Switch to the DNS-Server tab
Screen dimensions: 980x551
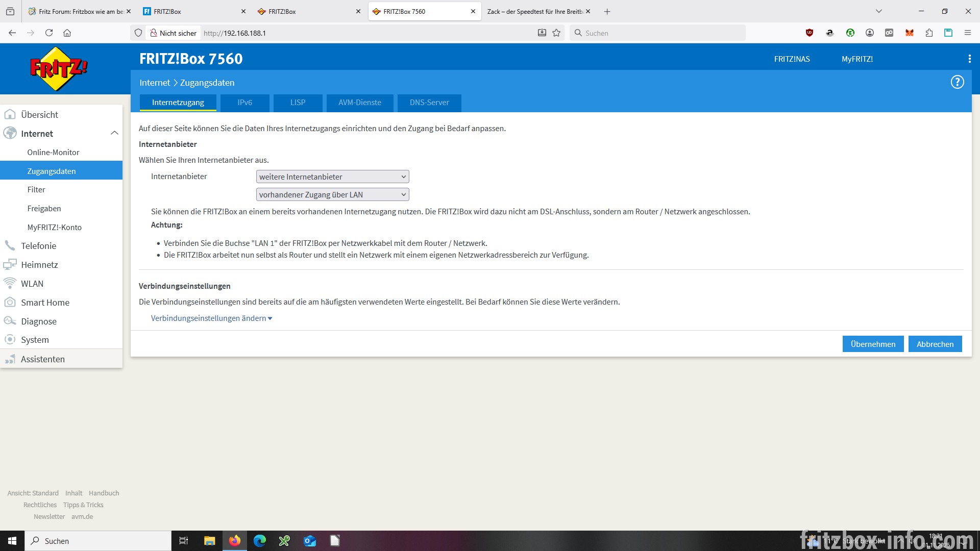pos(429,103)
